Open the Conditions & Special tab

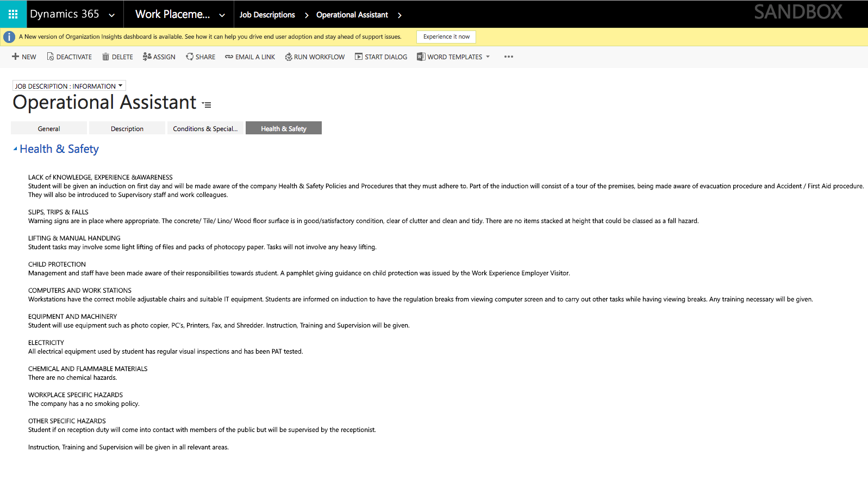click(x=205, y=128)
